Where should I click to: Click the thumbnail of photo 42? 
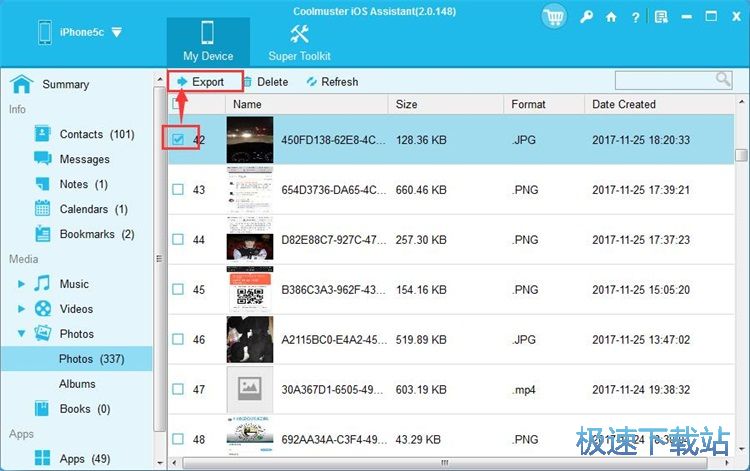pos(250,140)
